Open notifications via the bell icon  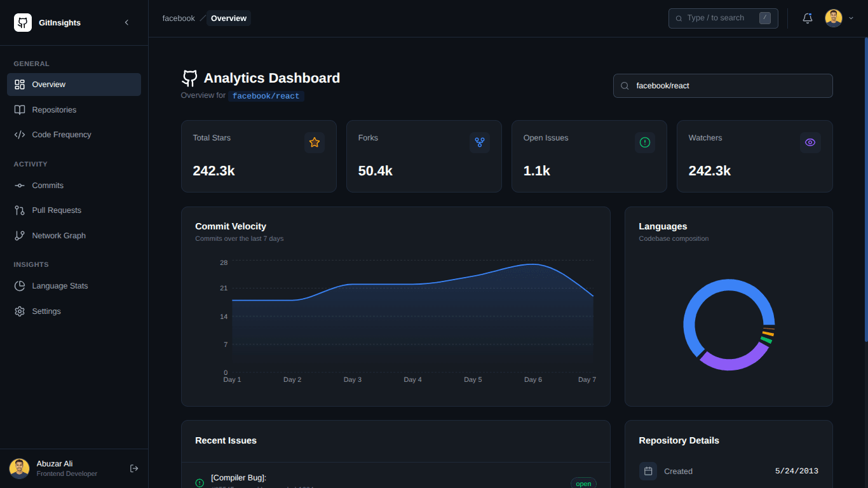tap(808, 18)
